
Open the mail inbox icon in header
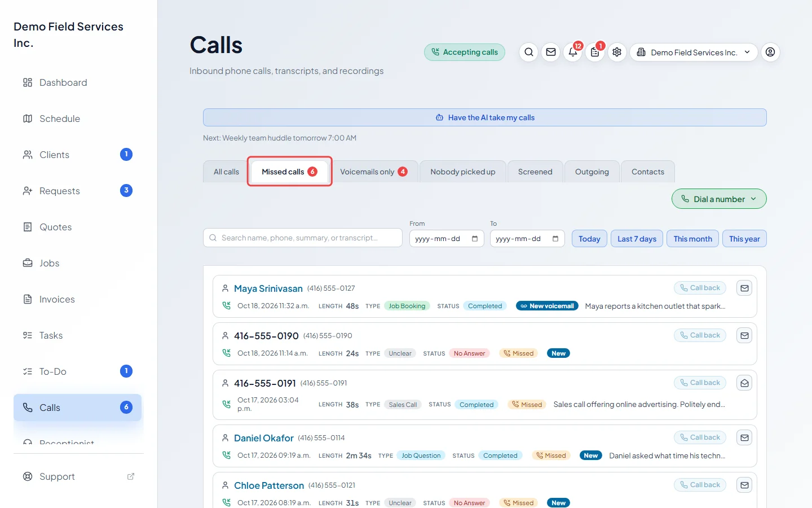pos(551,52)
